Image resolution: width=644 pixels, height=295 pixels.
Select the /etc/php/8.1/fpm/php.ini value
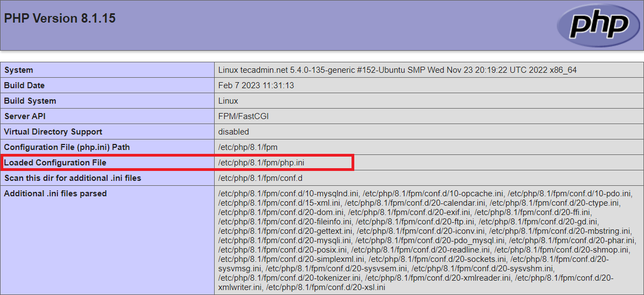[261, 163]
